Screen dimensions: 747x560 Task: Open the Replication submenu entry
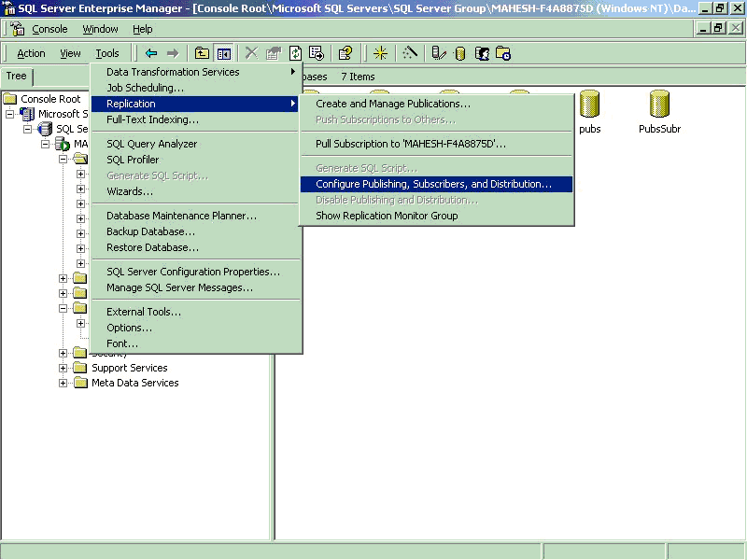click(195, 104)
